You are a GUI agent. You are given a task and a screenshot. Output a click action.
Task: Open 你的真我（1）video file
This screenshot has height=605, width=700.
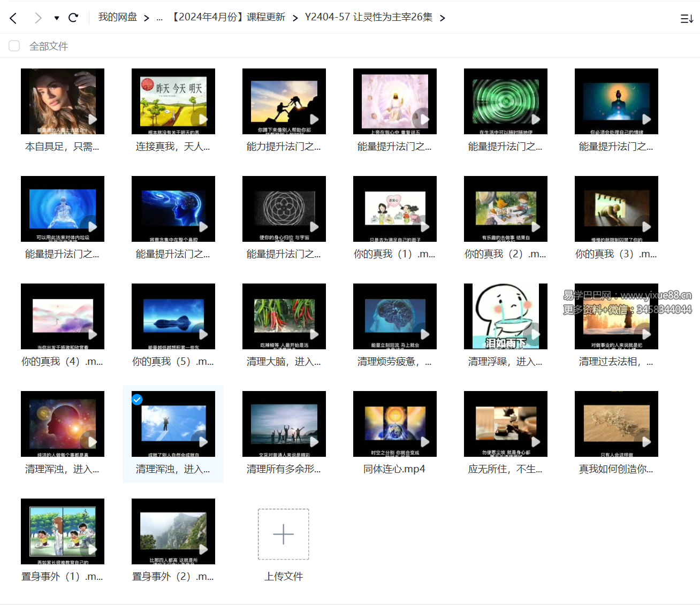coord(394,209)
